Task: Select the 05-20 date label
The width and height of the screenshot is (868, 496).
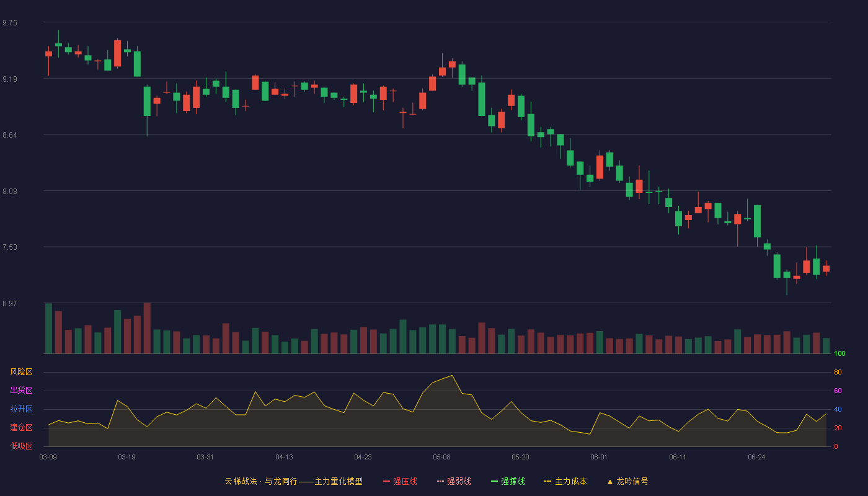Action: click(x=520, y=457)
